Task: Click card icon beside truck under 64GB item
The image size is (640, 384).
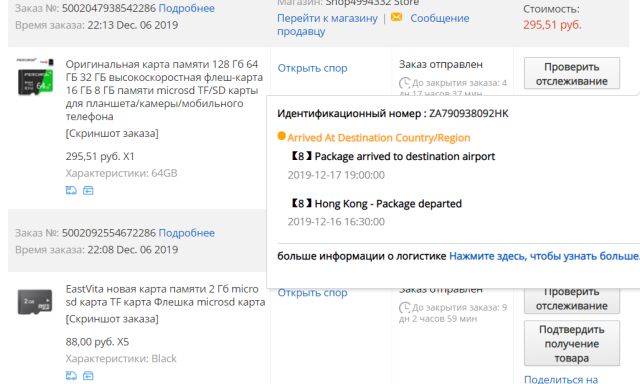Action: [x=88, y=190]
